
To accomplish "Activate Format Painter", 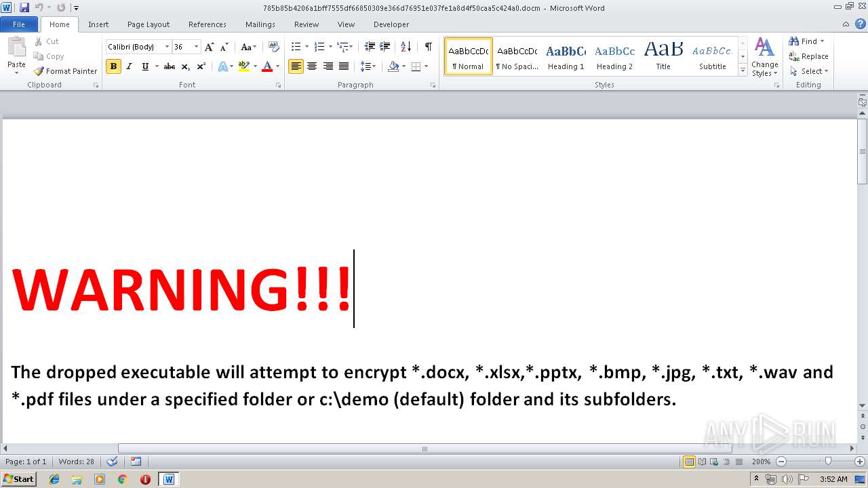I will [65, 71].
